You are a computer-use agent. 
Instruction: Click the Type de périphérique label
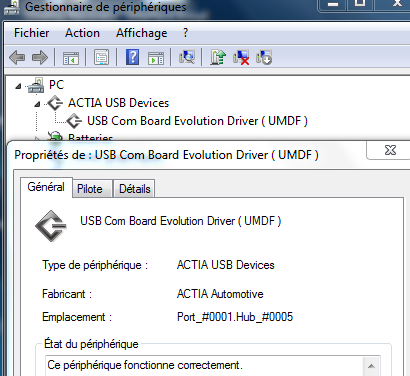(x=95, y=265)
